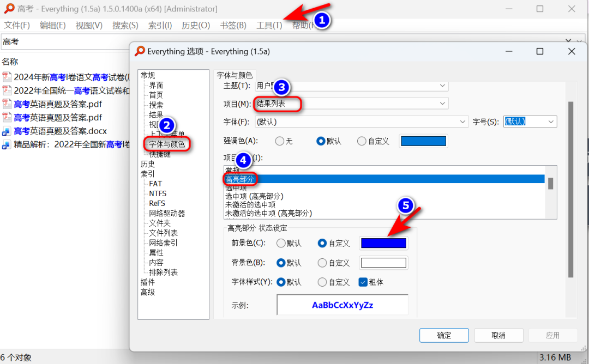Select 界面 in the options tree
The image size is (589, 364).
click(x=156, y=85)
